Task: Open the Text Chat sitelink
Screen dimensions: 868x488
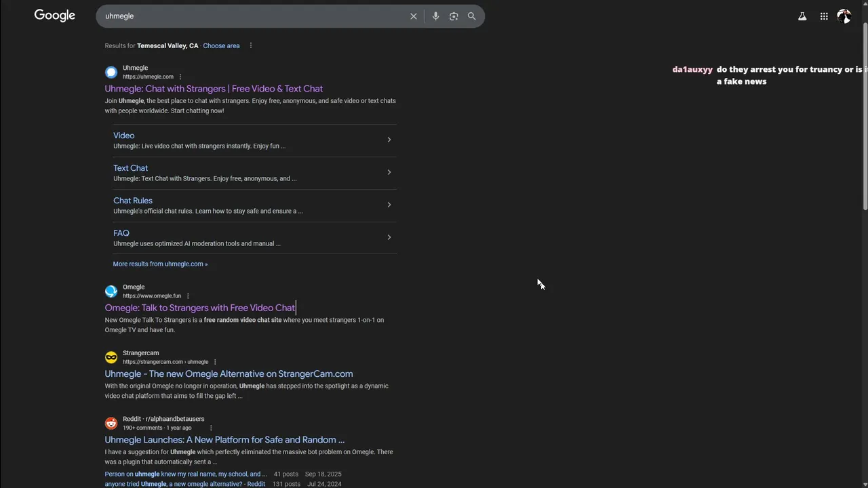Action: coord(130,168)
